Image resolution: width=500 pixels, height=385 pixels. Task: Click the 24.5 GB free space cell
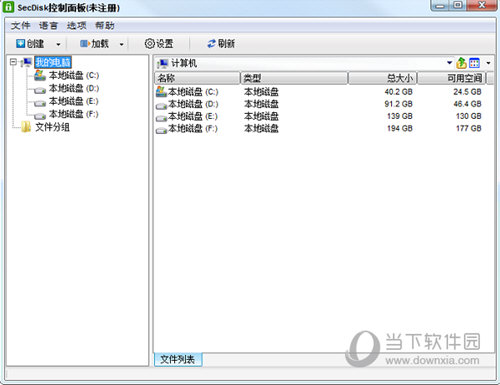pyautogui.click(x=467, y=92)
